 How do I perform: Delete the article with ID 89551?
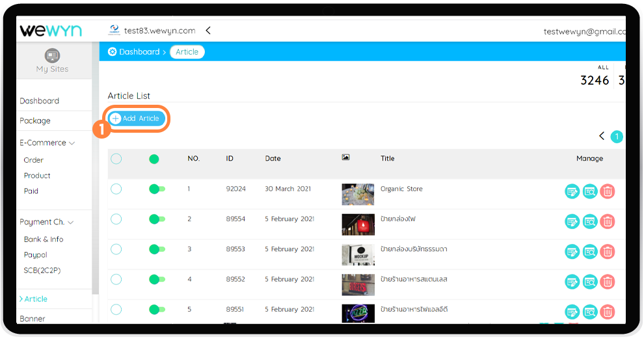[x=608, y=312]
